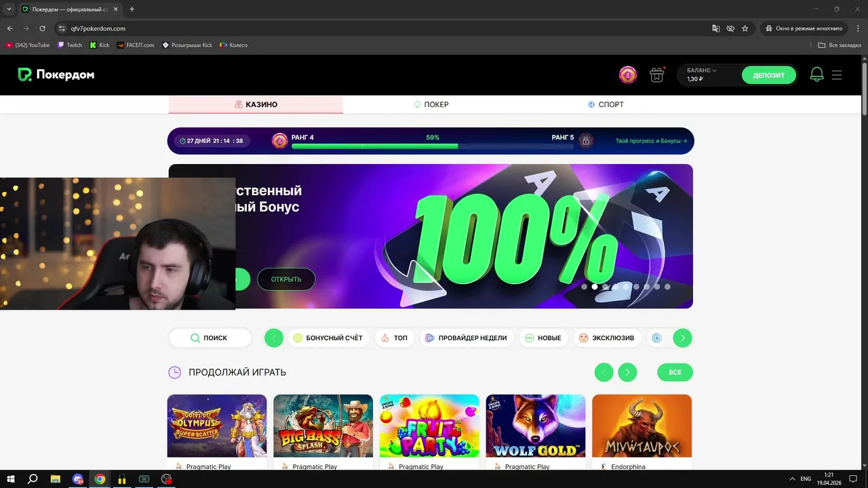Screen dimensions: 868x488
Task: Open the YouTube bookmark
Action: pos(28,45)
